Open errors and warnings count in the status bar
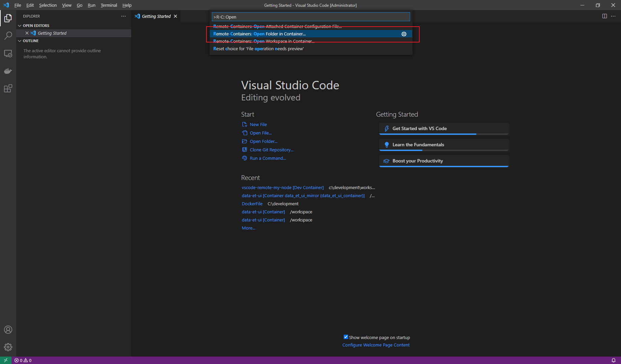Image resolution: width=621 pixels, height=364 pixels. 23,360
